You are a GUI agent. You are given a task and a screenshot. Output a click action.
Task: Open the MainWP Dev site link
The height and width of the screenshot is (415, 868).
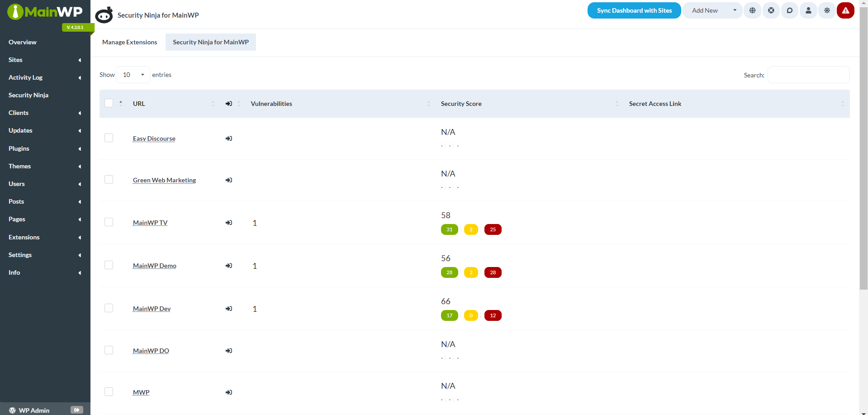[152, 309]
